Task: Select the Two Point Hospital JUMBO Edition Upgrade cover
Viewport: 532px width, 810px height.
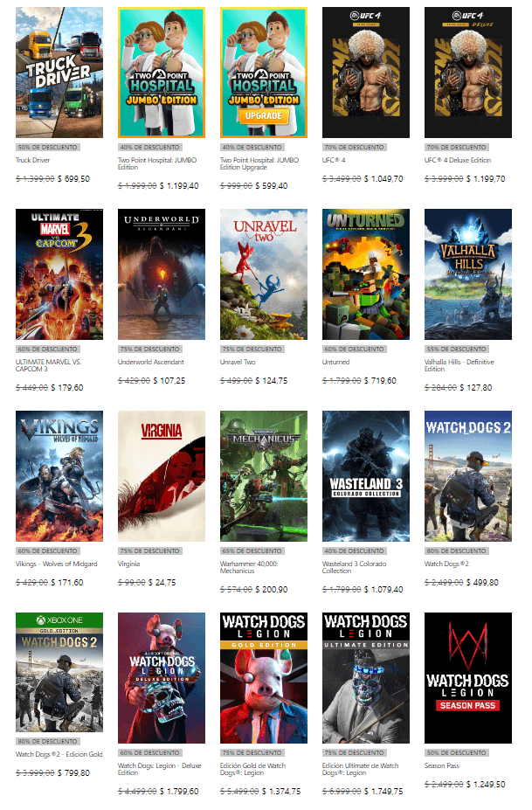Action: coord(264,73)
